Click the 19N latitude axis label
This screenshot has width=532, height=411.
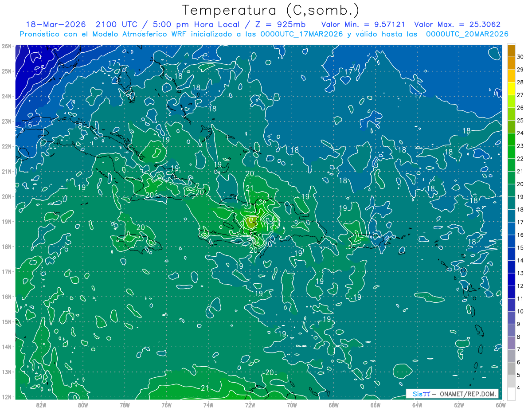pos(6,221)
